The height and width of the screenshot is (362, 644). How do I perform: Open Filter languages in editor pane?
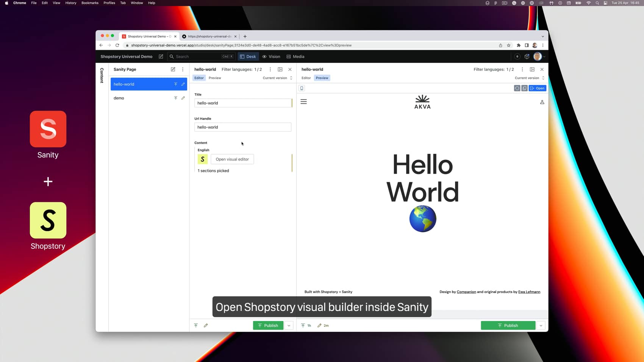[x=242, y=69]
